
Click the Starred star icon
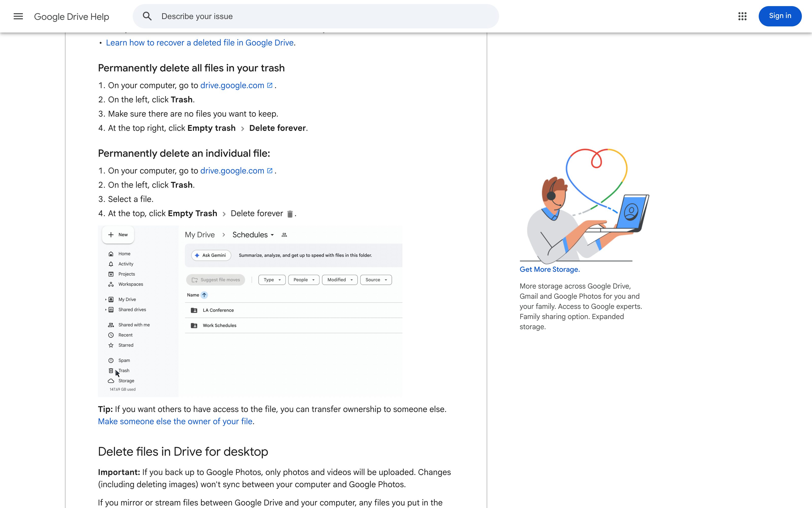(x=111, y=345)
